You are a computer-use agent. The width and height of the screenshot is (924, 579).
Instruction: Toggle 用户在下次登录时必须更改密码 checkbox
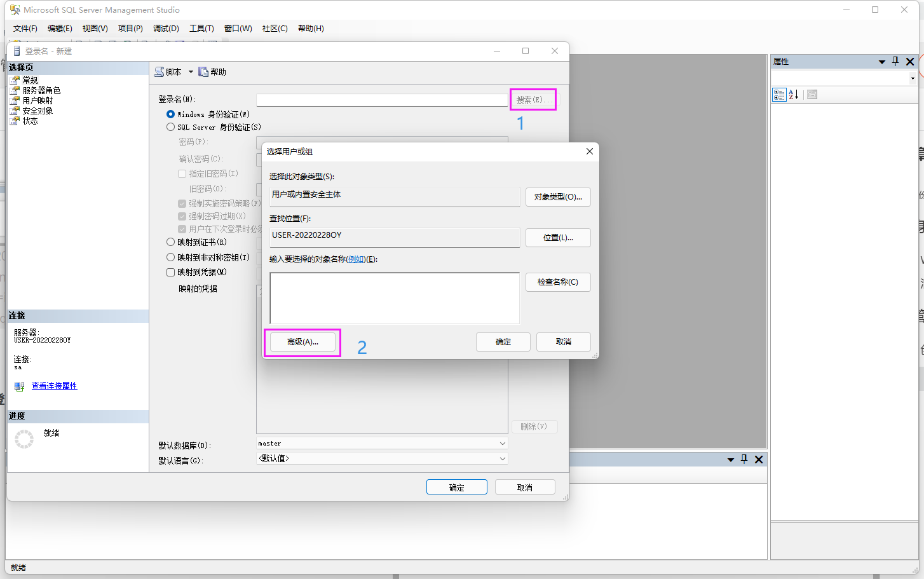tap(182, 229)
